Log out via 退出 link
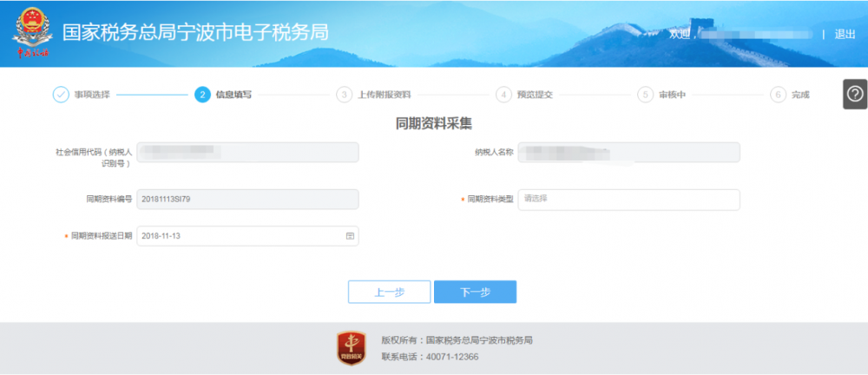Viewport: 868px width, 375px height. (845, 34)
